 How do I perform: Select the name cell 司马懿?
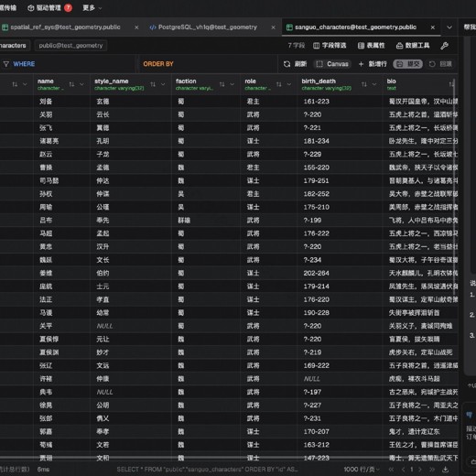[61, 180]
